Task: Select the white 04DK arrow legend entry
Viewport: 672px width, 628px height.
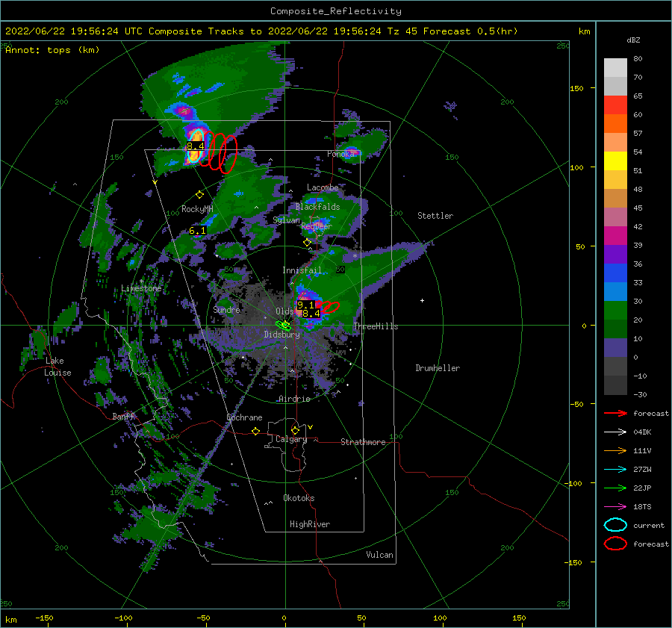Action: (615, 432)
